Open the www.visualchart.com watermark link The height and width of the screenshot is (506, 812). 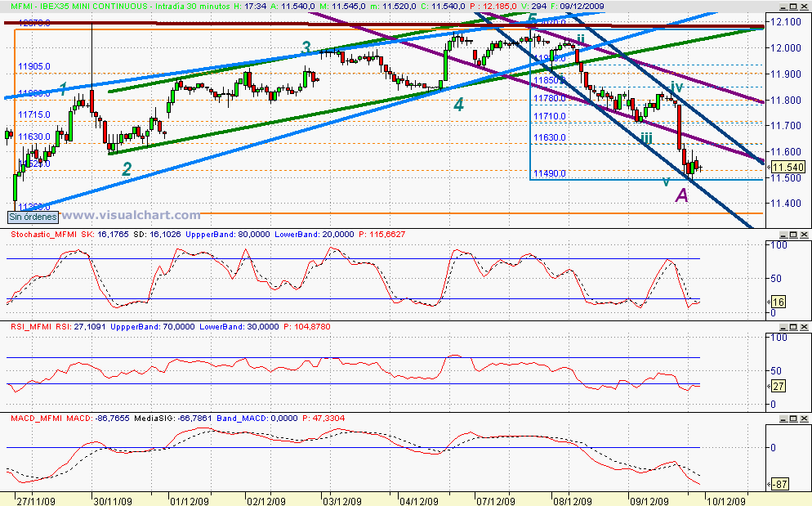pyautogui.click(x=131, y=215)
